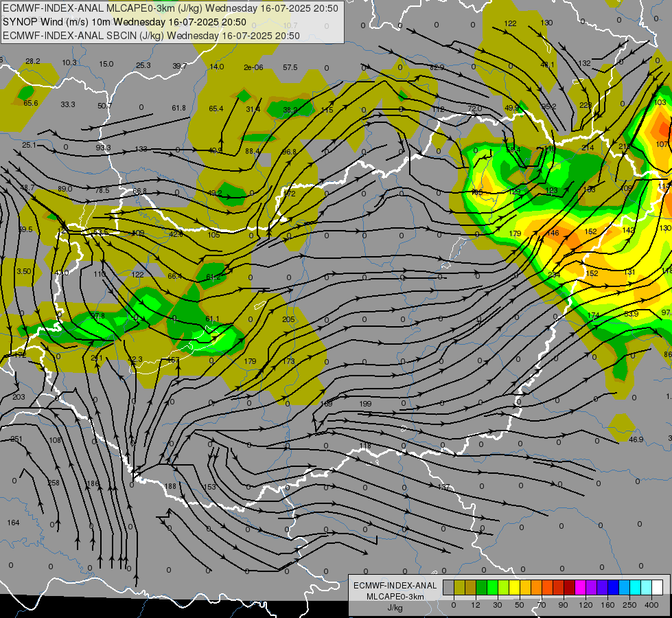Click the map value '53.9'
Screen dimensions: 672x618
click(x=632, y=314)
